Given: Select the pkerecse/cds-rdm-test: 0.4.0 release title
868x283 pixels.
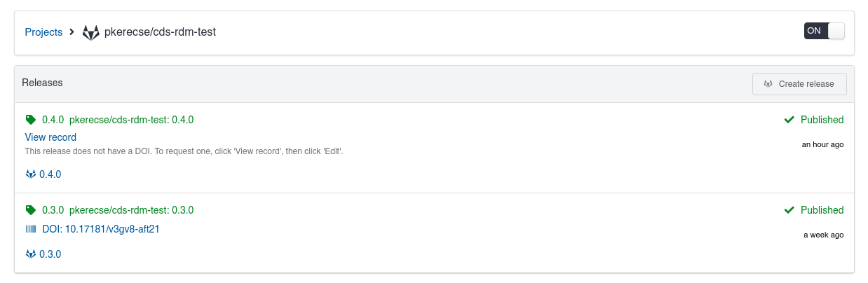Looking at the screenshot, I should 131,120.
